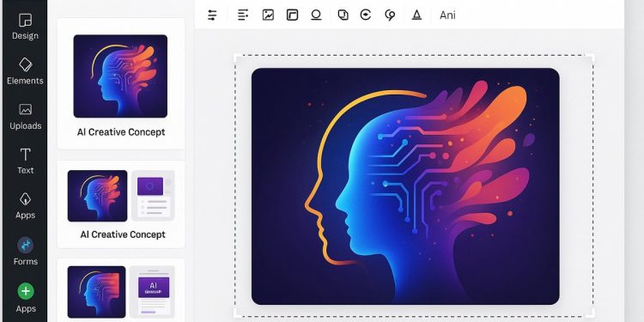The image size is (644, 322).
Task: Select purple document thumbnail in second card
Action: pos(153,196)
